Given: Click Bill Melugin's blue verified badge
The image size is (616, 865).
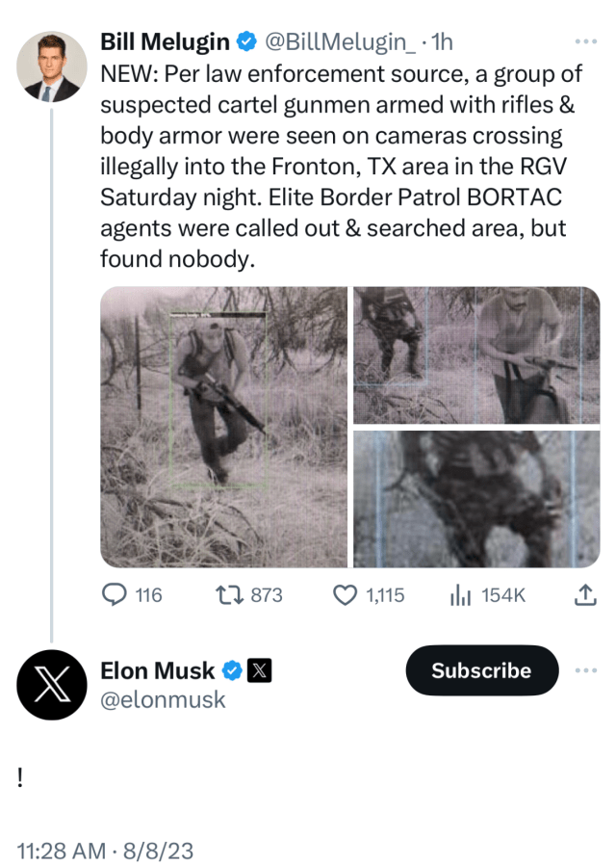Looking at the screenshot, I should point(246,41).
